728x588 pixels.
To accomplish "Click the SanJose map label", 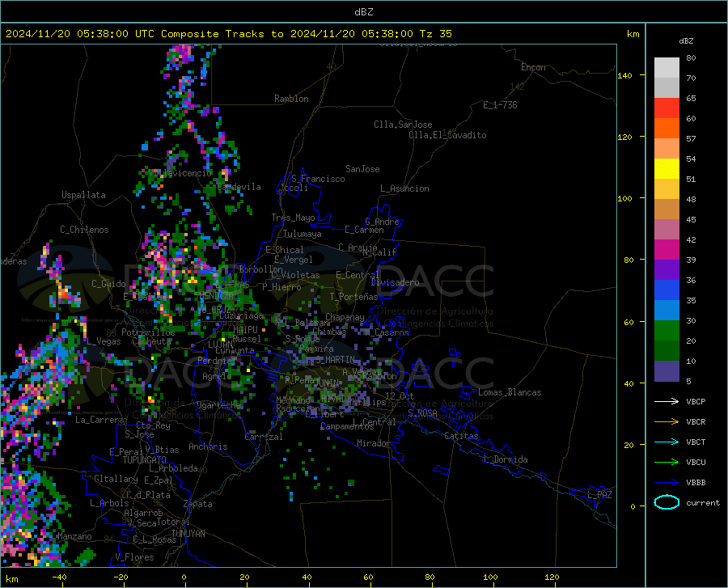I will pyautogui.click(x=362, y=169).
